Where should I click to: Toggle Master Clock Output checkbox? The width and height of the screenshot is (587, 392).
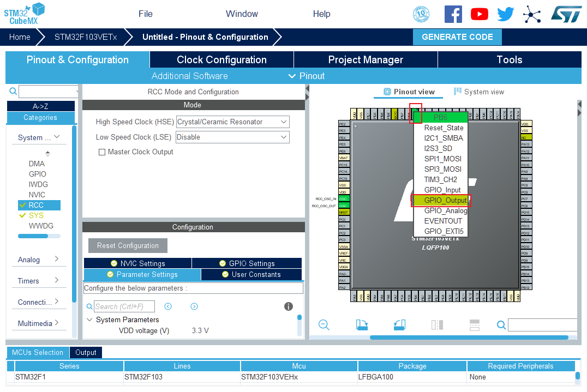102,152
